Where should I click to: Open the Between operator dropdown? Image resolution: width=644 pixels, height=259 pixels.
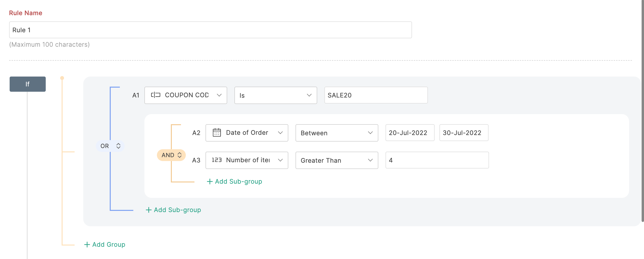[x=336, y=133]
